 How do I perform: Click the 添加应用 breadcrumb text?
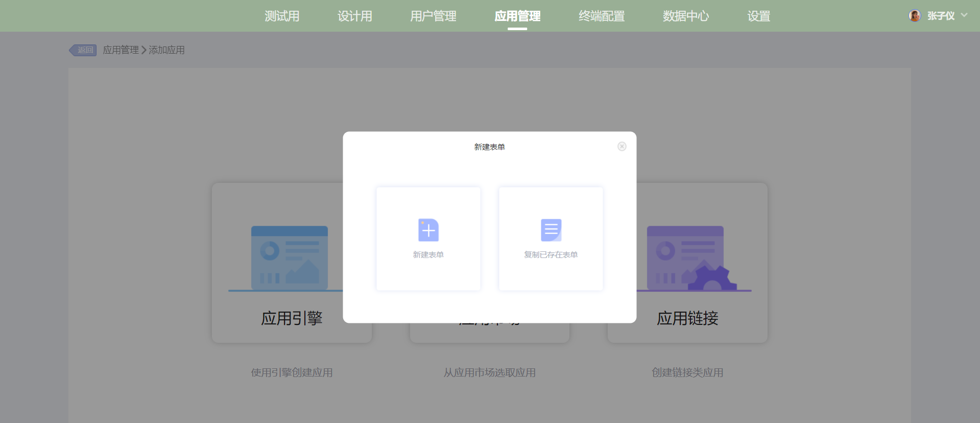pyautogui.click(x=166, y=50)
